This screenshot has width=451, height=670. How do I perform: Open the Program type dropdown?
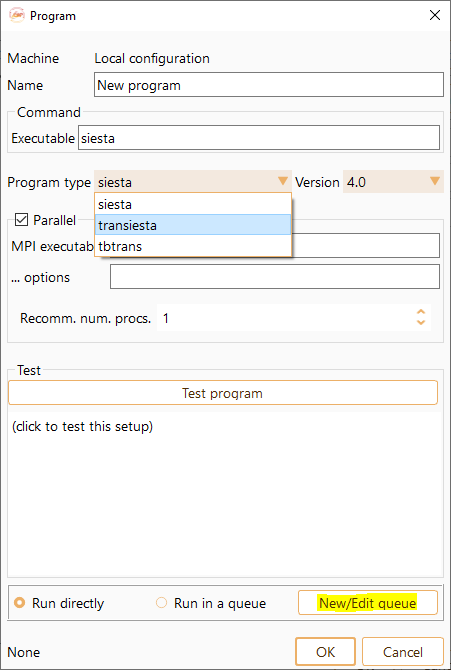192,182
